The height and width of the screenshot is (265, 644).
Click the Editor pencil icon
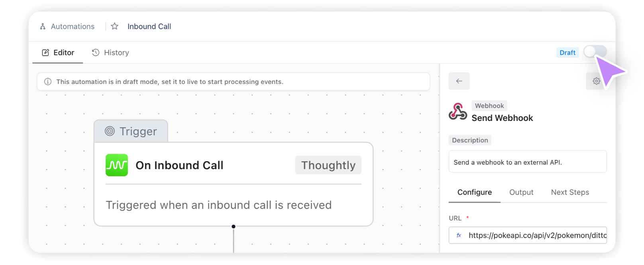pos(46,53)
